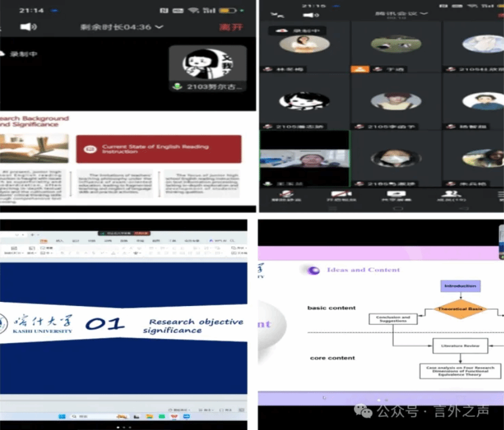The image size is (504, 430).
Task: Click the Windows Start icon in taskbar
Action: [x=61, y=416]
